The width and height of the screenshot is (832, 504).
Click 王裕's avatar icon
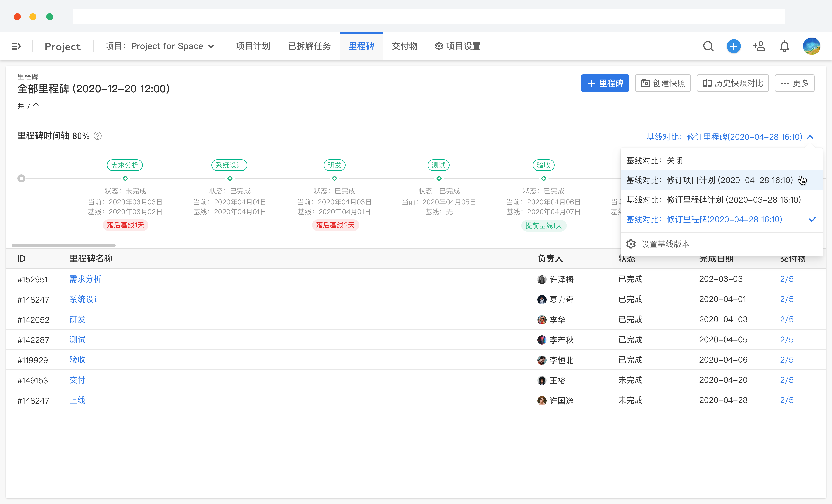pyautogui.click(x=542, y=380)
